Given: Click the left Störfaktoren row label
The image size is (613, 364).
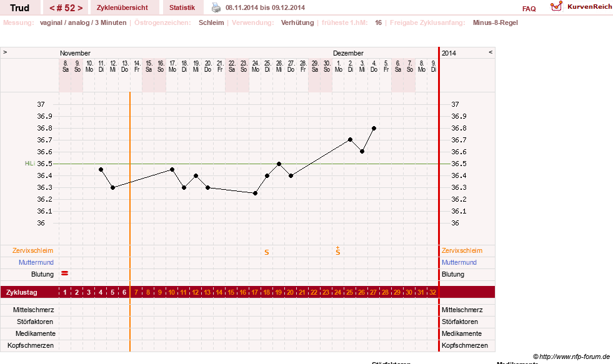Looking at the screenshot, I should click(35, 322).
